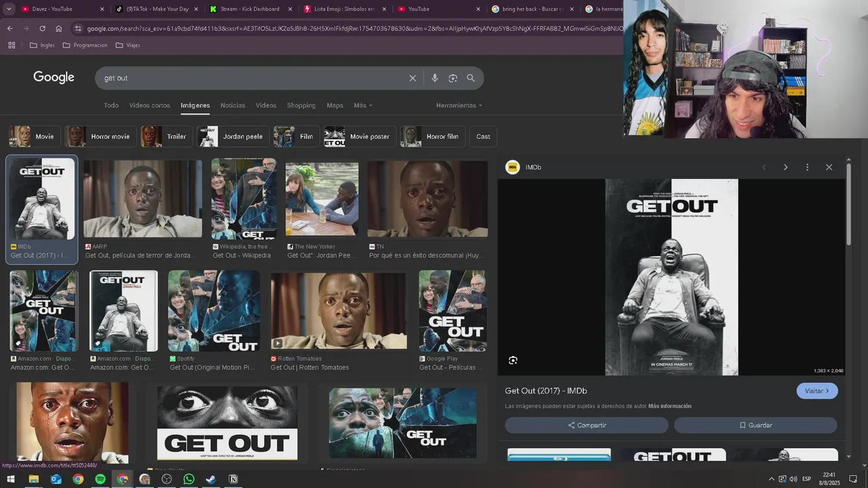
Task: Open File Explorer from taskbar
Action: 33,479
